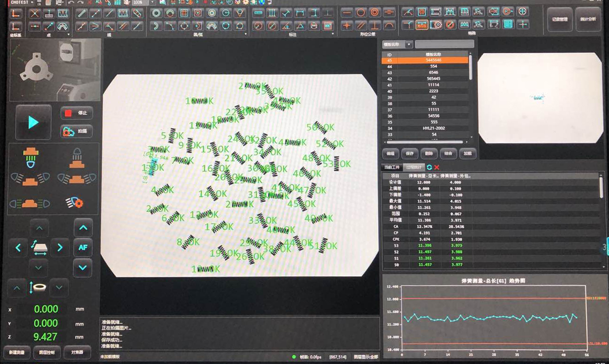
Task: Switch to the 过程统计 tab
Action: 414,167
